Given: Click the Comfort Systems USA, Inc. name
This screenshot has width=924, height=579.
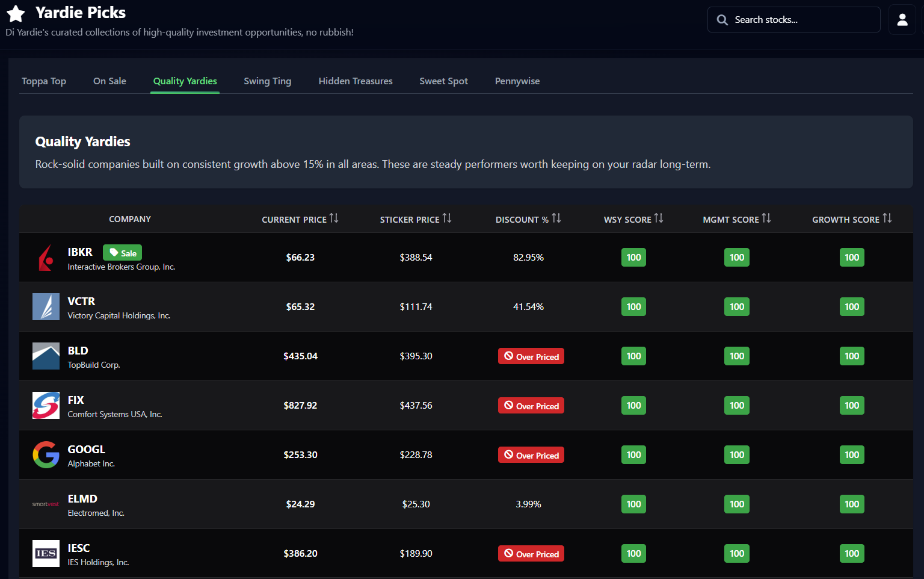Looking at the screenshot, I should click(x=115, y=415).
